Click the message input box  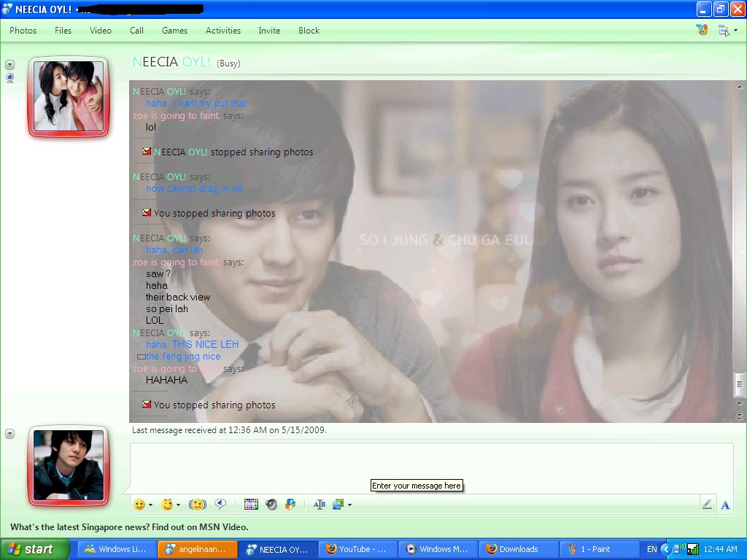coord(431,468)
